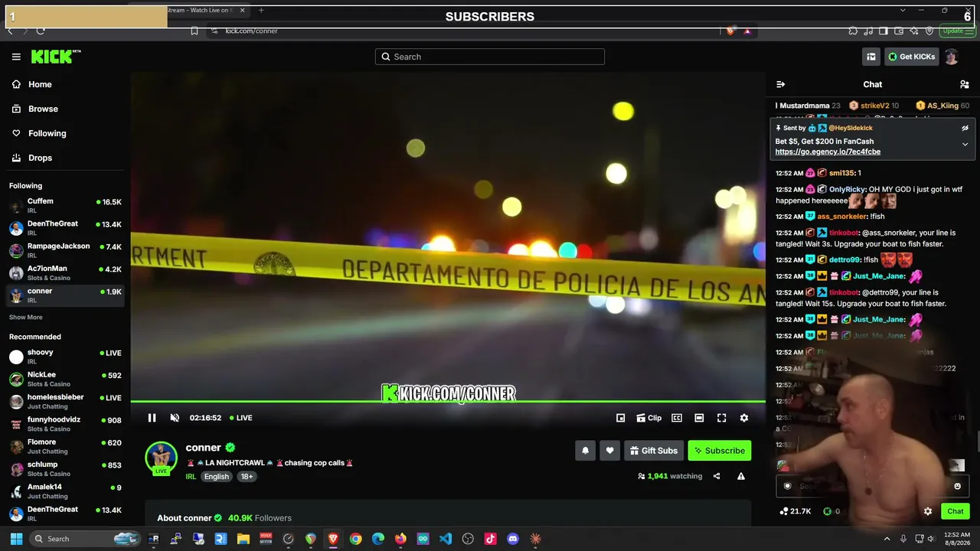This screenshot has width=980, height=551.
Task: Open Drops in the sidebar
Action: pos(64,158)
